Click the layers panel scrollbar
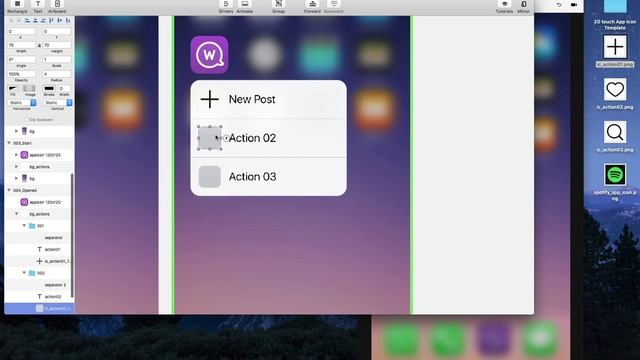The image size is (640, 360). click(x=72, y=236)
